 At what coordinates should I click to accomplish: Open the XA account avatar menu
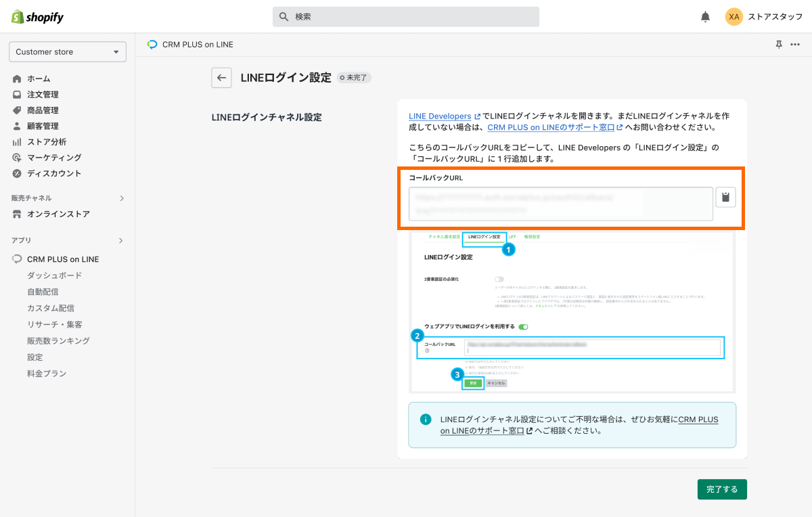tap(734, 17)
